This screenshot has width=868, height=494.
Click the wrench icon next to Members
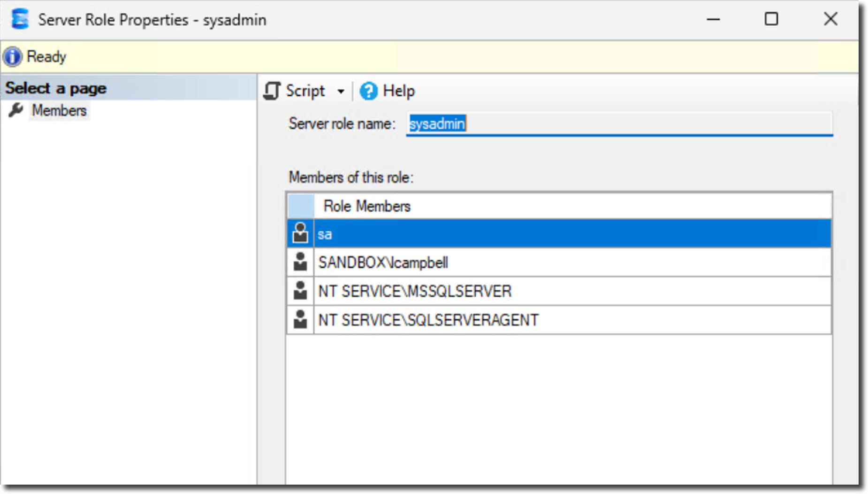point(16,110)
